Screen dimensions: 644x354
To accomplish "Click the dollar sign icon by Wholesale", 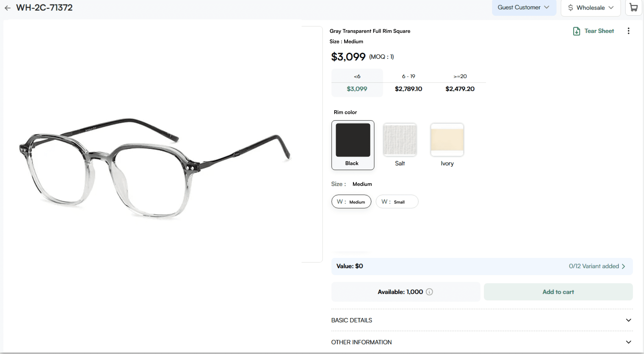I will (x=570, y=8).
